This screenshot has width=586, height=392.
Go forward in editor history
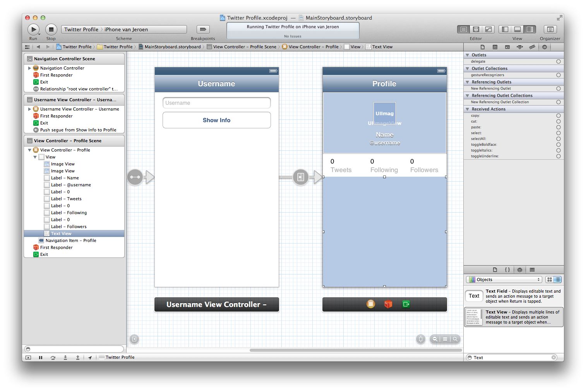pos(48,47)
